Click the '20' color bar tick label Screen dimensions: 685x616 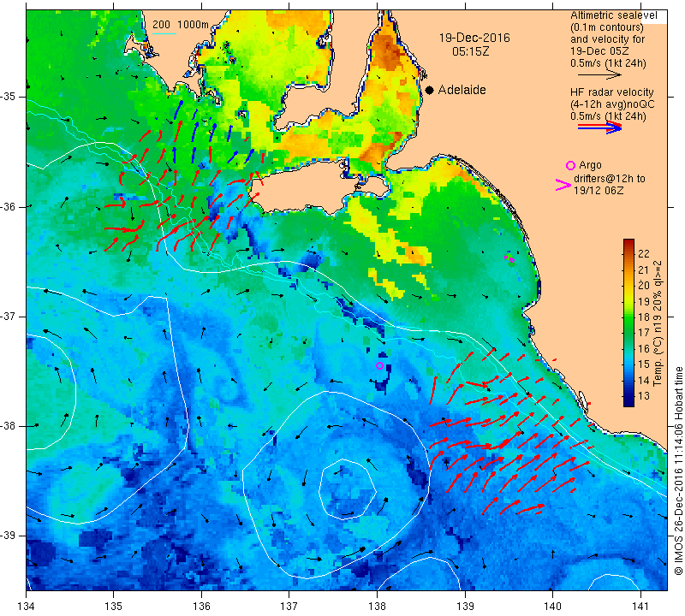tap(644, 286)
